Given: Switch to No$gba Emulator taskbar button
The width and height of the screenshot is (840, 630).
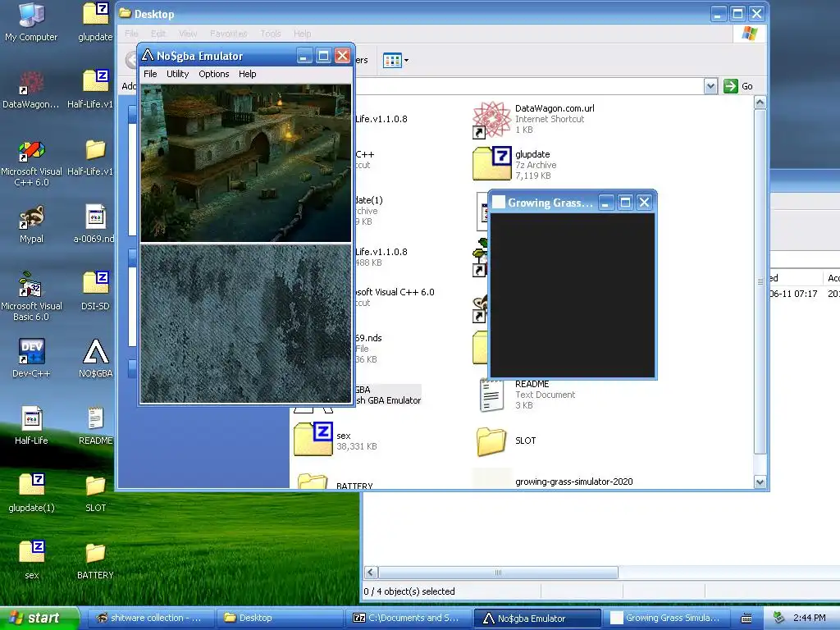Looking at the screenshot, I should 537,619.
